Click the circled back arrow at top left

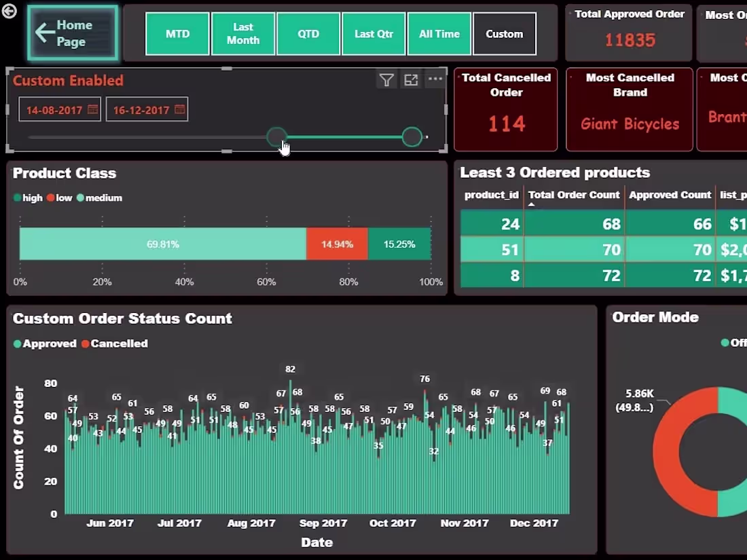tap(9, 11)
